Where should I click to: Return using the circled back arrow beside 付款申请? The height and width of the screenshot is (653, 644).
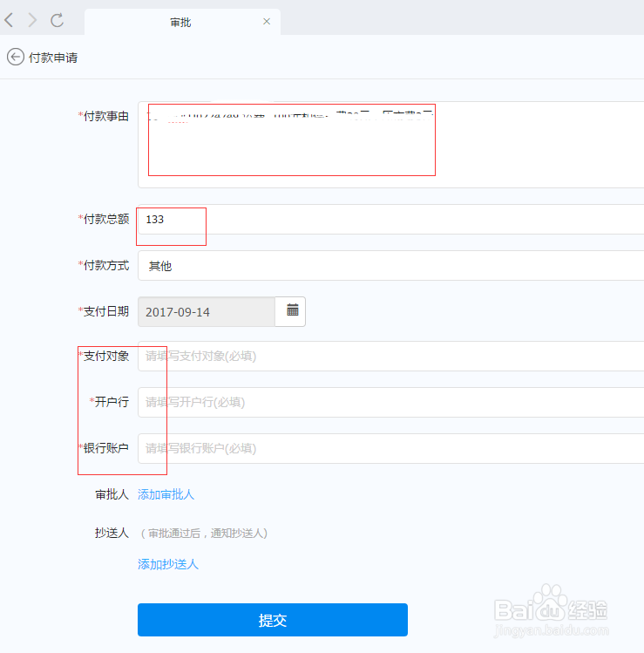[16, 57]
